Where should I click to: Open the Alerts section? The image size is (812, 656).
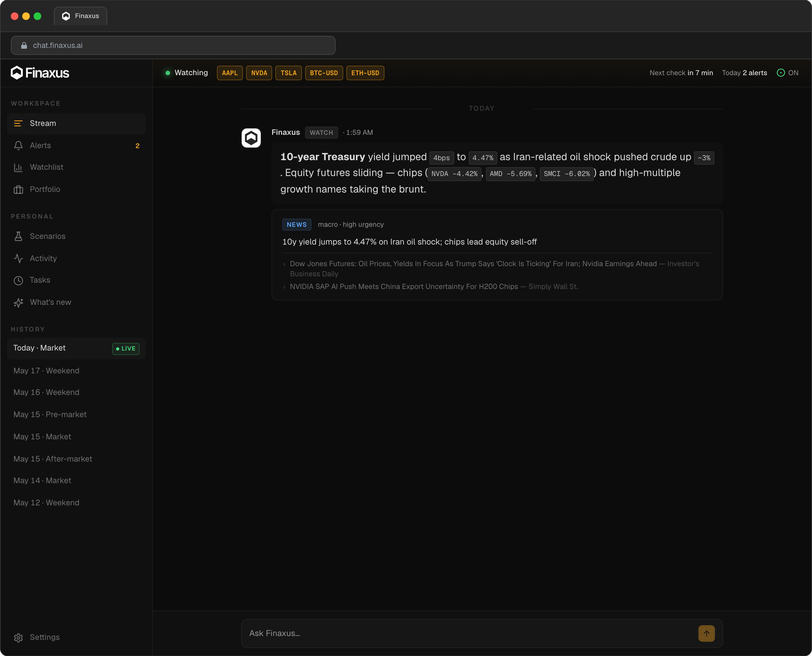tap(76, 146)
